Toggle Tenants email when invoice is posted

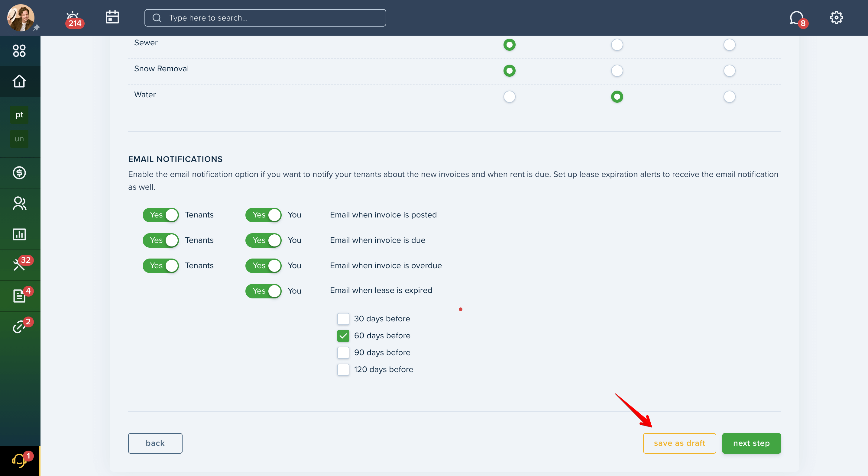tap(161, 215)
